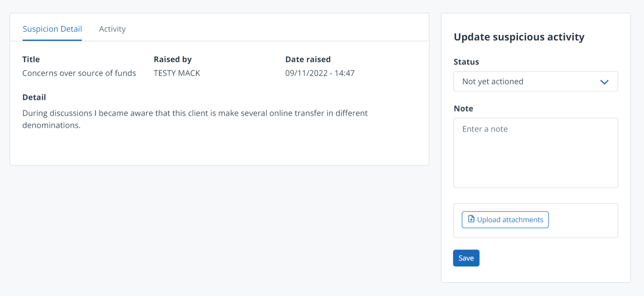This screenshot has height=296, width=644.
Task: Switch to the Activity tab
Action: pyautogui.click(x=112, y=29)
